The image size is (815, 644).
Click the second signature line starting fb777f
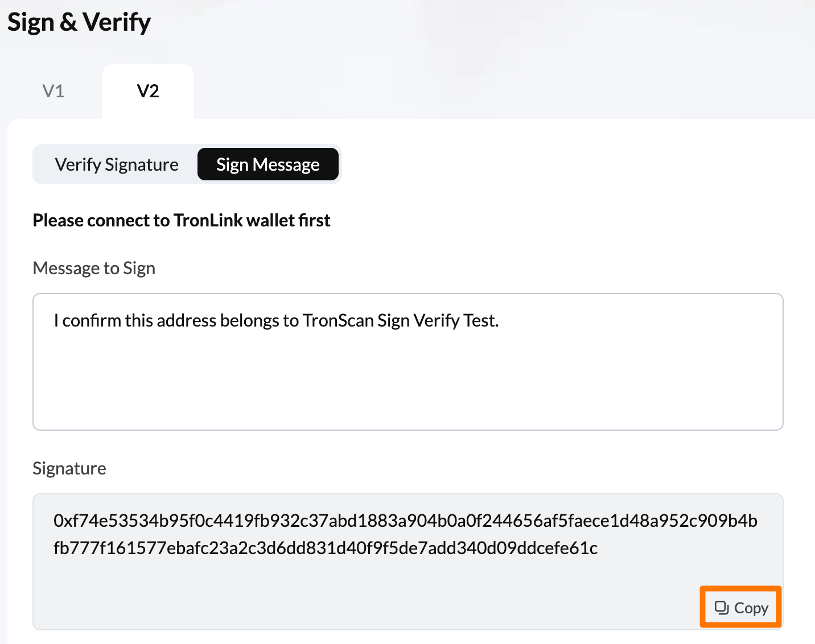coord(326,548)
